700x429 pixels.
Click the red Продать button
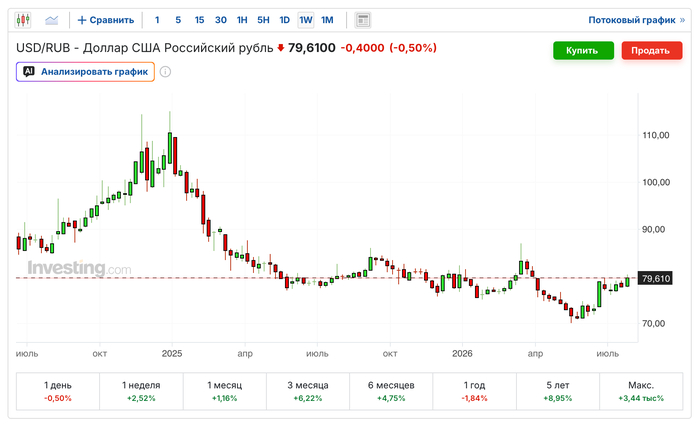click(651, 50)
